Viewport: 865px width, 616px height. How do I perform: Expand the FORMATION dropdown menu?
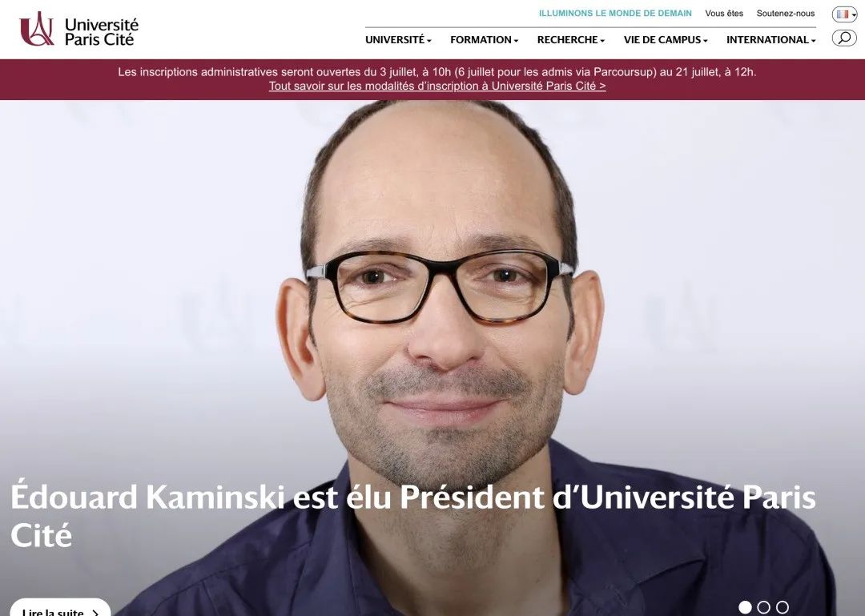click(x=484, y=40)
